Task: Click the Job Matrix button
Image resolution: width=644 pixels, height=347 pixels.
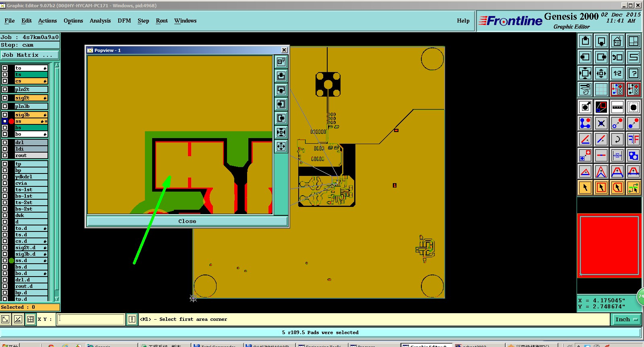Action: click(30, 55)
